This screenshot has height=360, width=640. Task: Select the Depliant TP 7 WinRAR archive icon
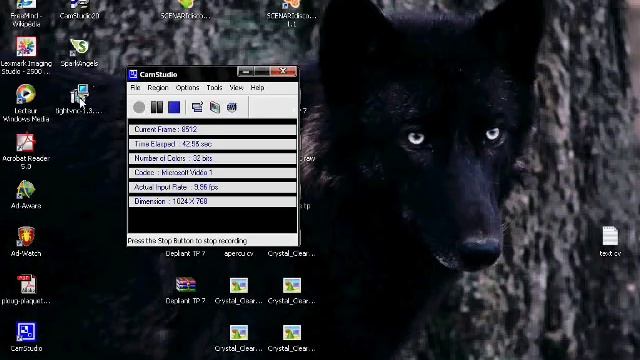click(x=186, y=284)
